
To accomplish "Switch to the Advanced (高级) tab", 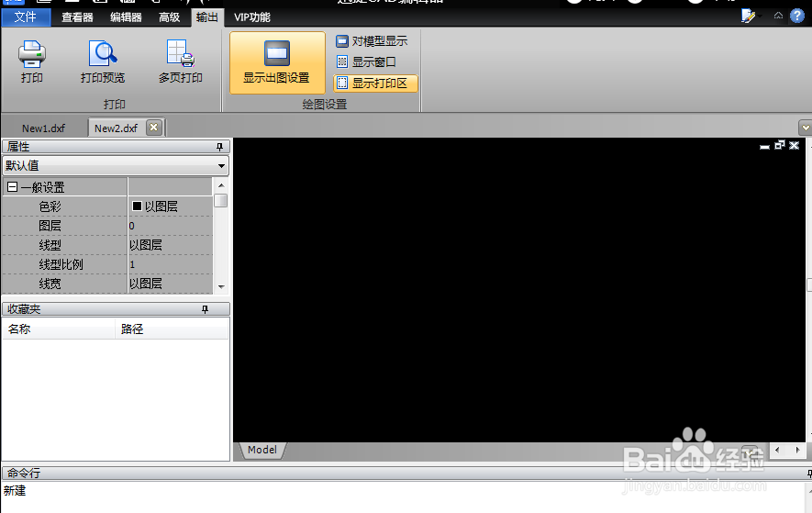I will (x=169, y=17).
